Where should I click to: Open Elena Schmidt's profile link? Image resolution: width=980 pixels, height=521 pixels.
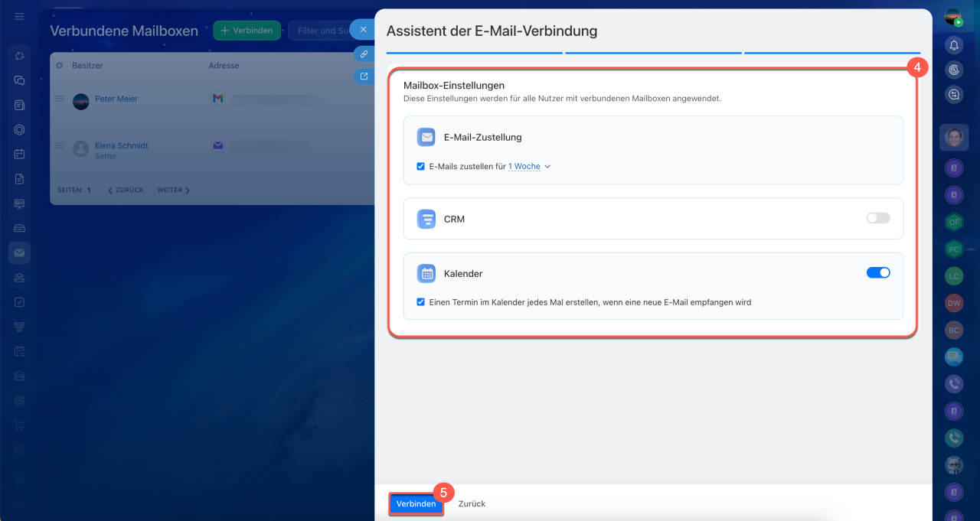(x=122, y=145)
